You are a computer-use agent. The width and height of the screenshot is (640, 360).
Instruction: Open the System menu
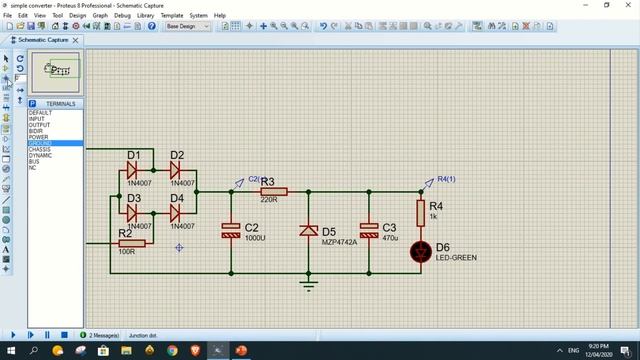click(198, 16)
